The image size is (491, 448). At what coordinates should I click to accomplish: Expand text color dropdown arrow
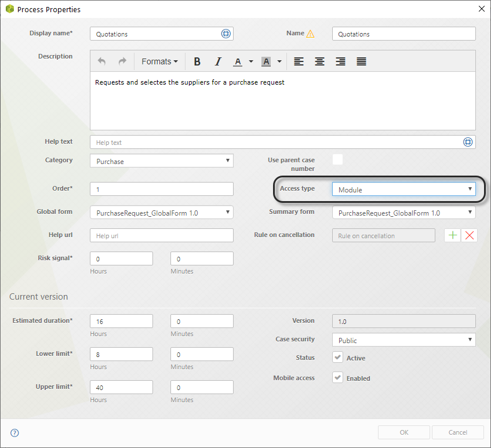(x=251, y=61)
